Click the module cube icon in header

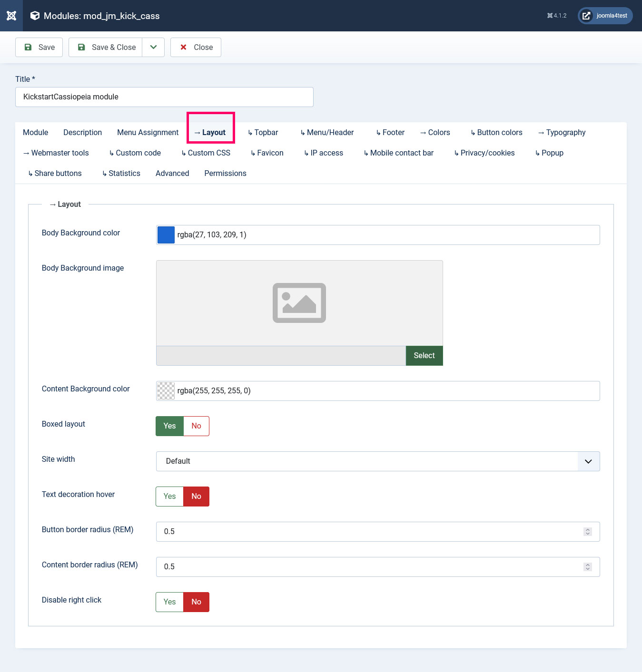tap(35, 16)
